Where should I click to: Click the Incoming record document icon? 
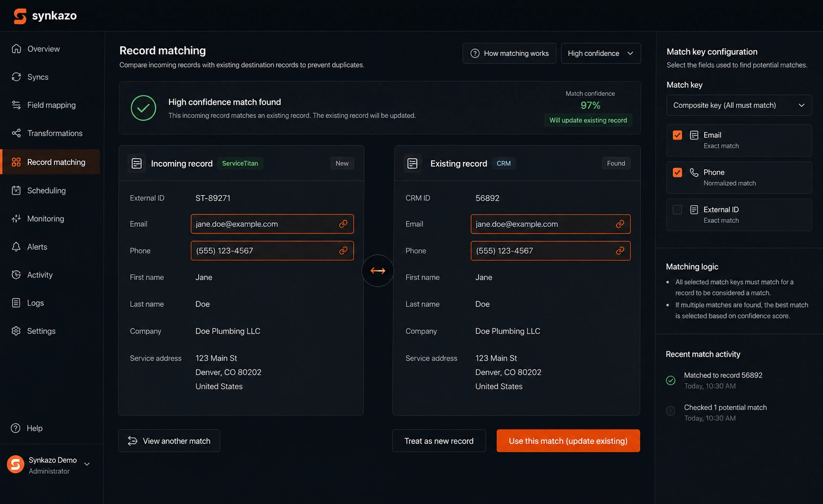click(x=137, y=163)
